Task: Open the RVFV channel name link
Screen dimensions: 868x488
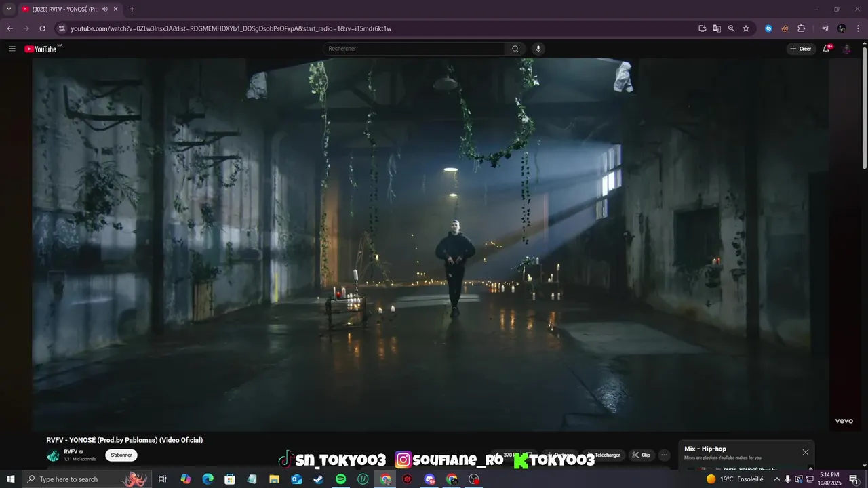Action: tap(71, 451)
